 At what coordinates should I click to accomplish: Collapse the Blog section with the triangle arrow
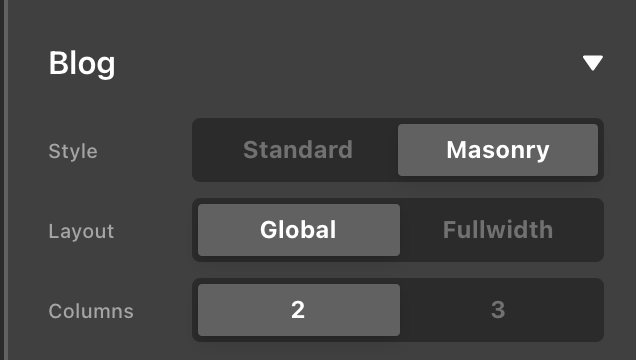tap(593, 63)
